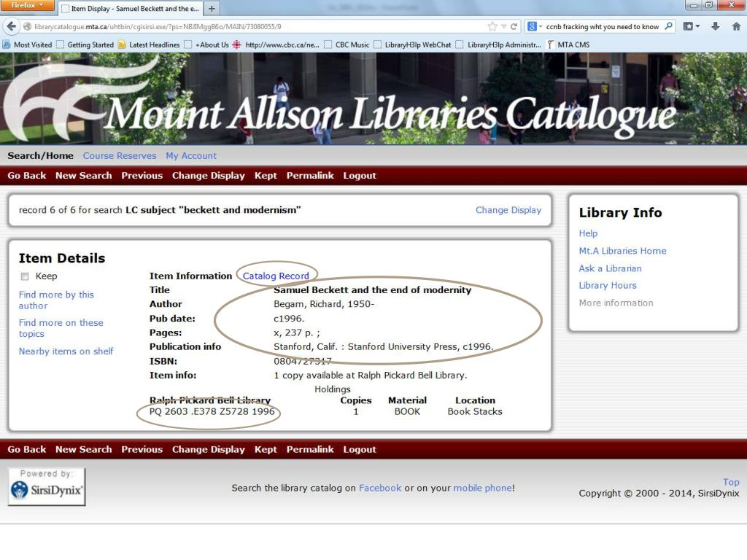Viewport: 747px width, 560px height.
Task: Reload the page with the refresh icon
Action: [514, 27]
